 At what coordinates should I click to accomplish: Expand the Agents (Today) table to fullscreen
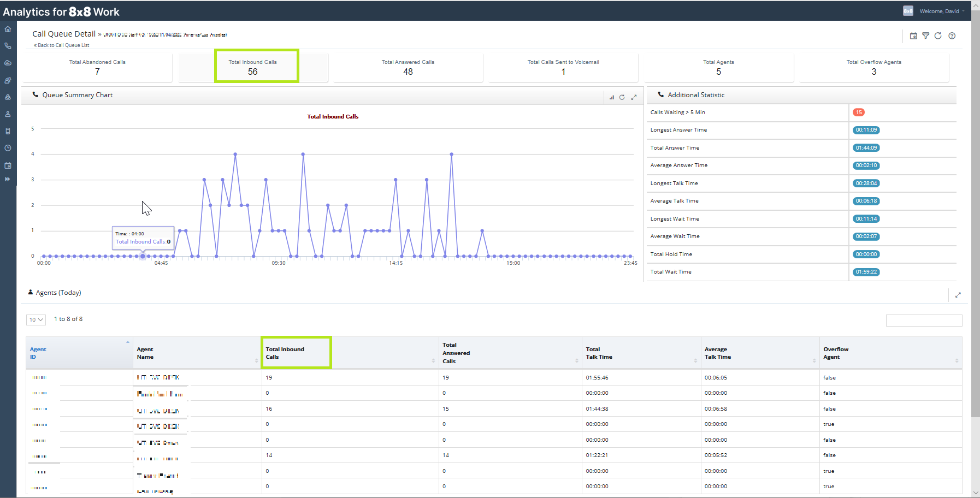tap(958, 295)
